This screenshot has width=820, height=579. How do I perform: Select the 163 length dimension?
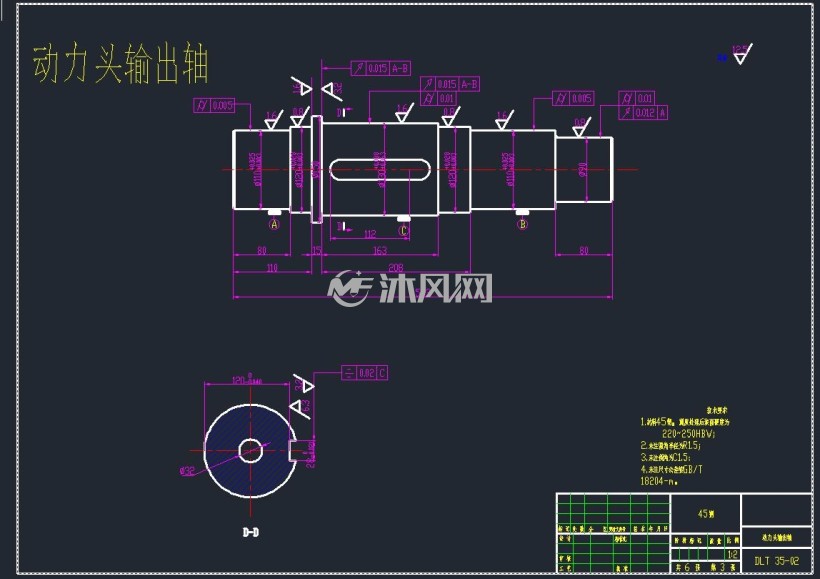380,251
